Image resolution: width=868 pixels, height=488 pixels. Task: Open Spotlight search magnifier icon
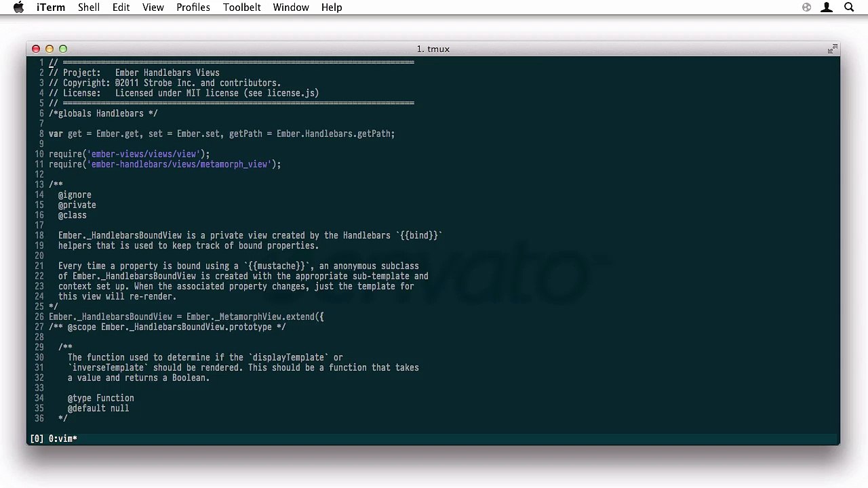(849, 7)
